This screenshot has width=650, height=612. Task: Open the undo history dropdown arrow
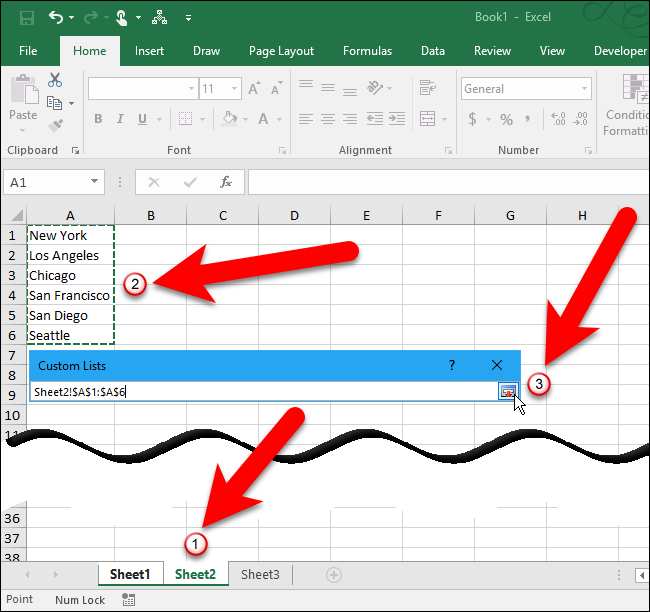pyautogui.click(x=72, y=18)
